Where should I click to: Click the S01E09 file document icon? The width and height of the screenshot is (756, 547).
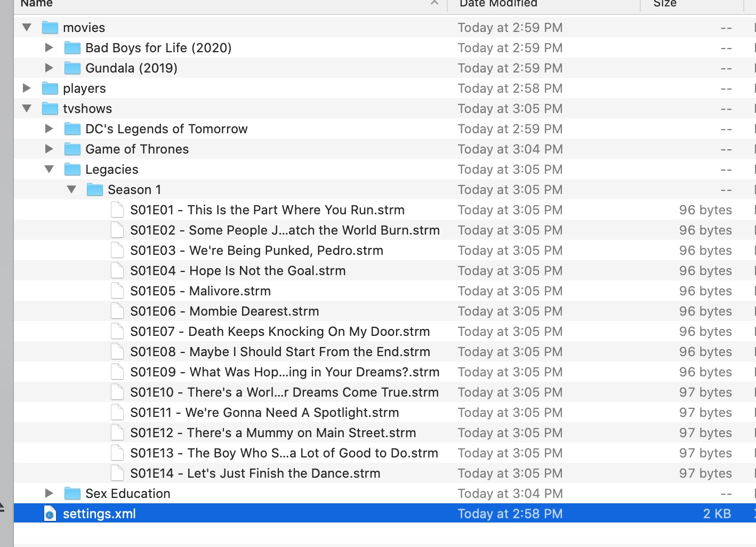tap(117, 372)
